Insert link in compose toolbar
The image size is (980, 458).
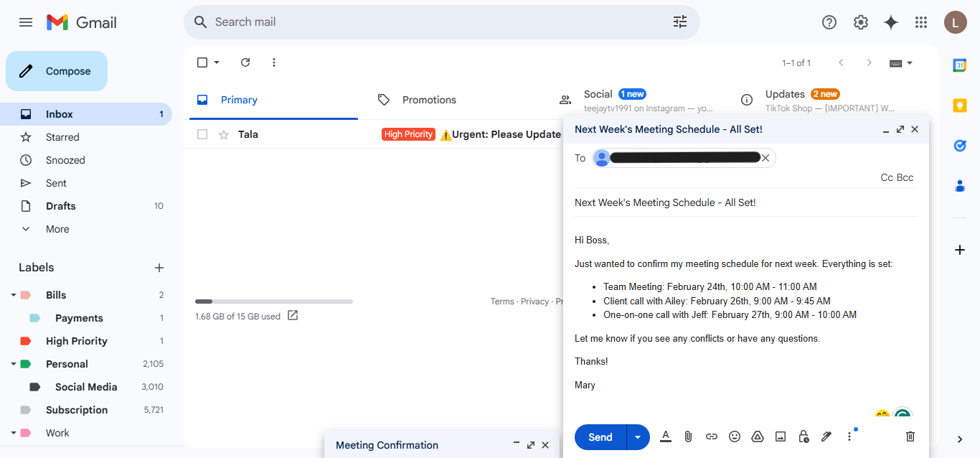712,436
